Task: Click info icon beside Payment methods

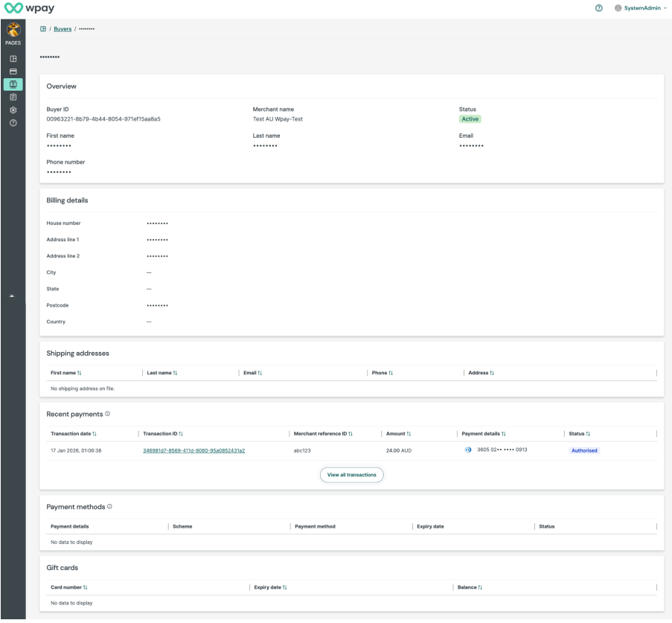Action: 109,506
